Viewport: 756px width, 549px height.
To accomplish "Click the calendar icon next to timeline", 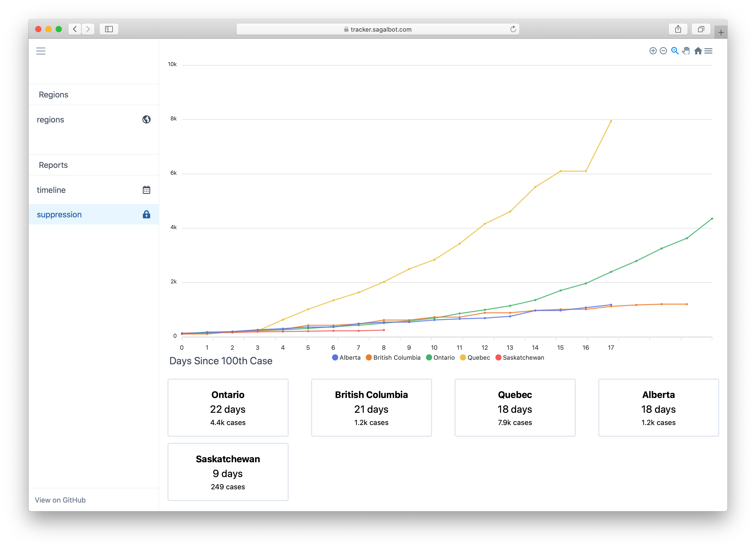I will (x=147, y=190).
